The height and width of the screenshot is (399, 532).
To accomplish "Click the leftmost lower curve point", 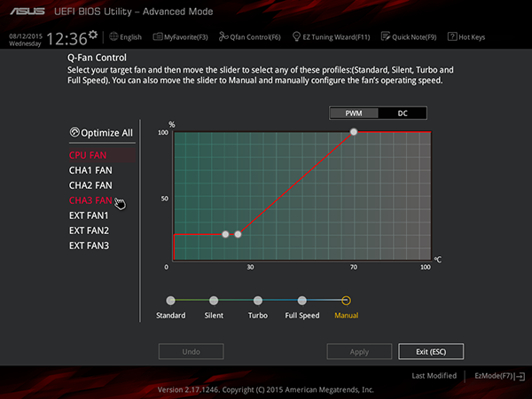I will [x=225, y=234].
